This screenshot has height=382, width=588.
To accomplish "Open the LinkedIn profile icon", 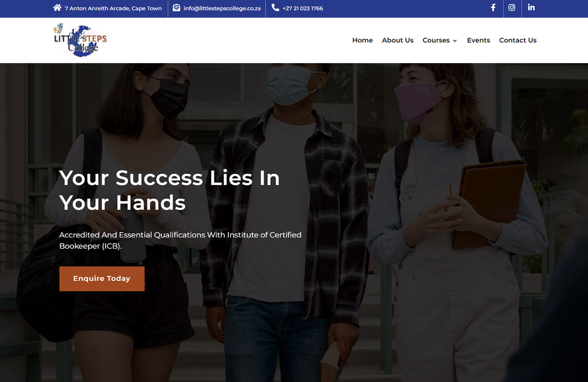I will tap(531, 8).
